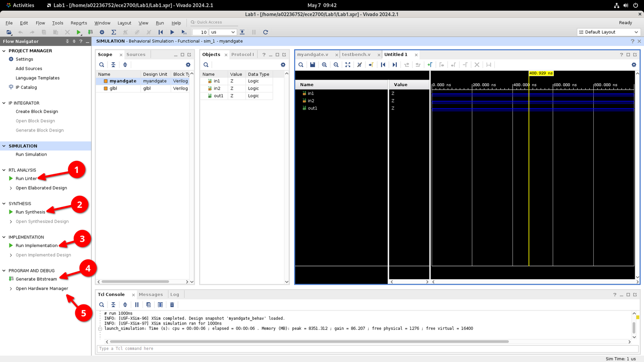Open Scope panel settings gear
Image resolution: width=644 pixels, height=362 pixels.
[188, 65]
